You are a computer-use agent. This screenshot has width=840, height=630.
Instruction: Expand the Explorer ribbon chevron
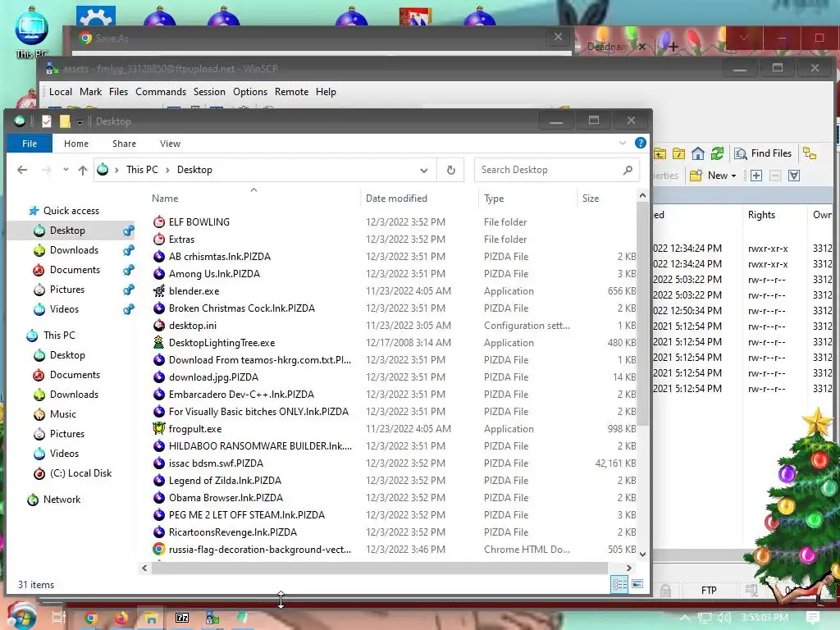tap(622, 143)
